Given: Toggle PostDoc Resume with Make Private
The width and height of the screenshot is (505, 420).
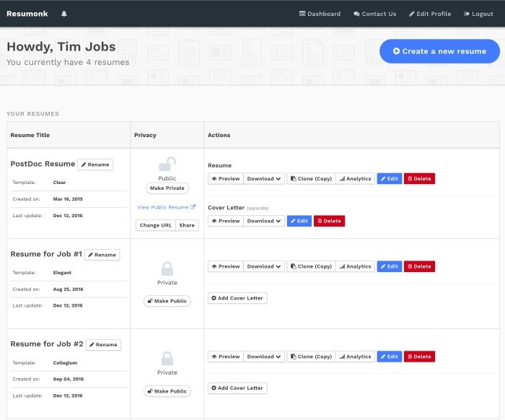Looking at the screenshot, I should [167, 188].
